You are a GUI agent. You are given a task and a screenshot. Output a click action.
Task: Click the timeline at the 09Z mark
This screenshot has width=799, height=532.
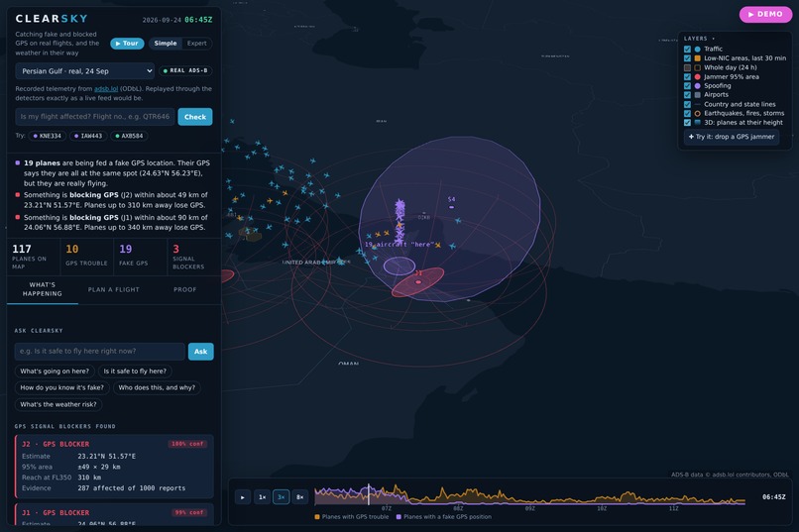(x=530, y=508)
